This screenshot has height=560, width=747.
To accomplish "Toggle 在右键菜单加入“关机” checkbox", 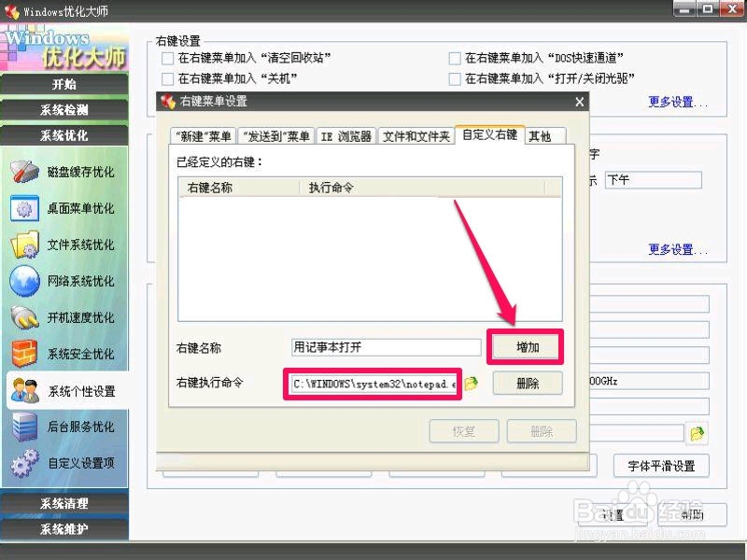I will point(167,78).
